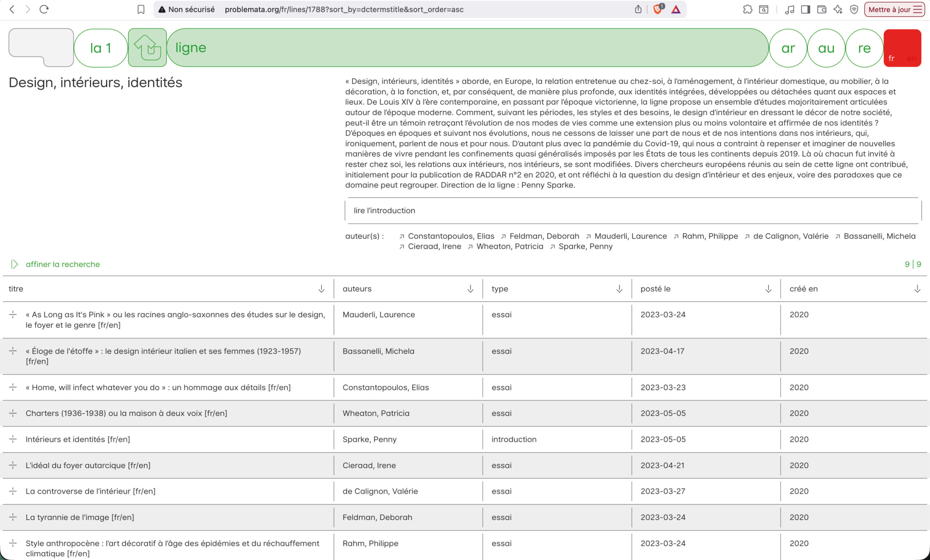Sort the table by the 'titre' arrow
The height and width of the screenshot is (560, 930).
coord(321,289)
